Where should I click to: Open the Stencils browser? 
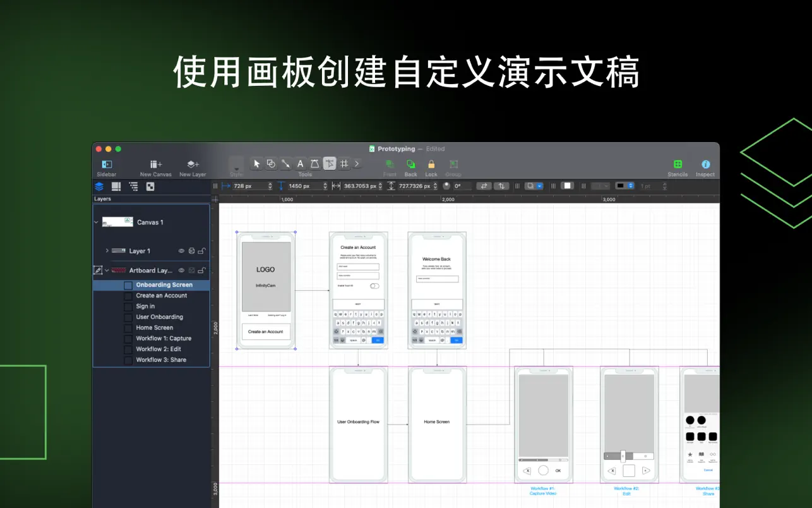coord(678,168)
